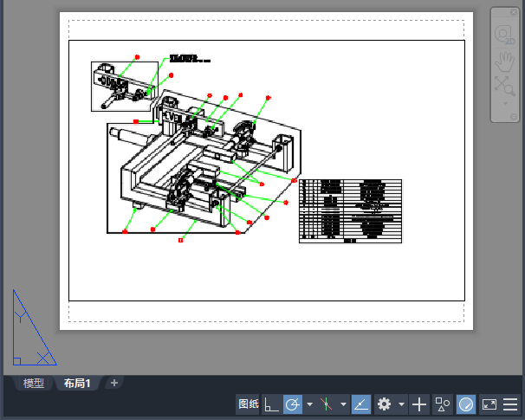Screen dimensions: 525x420
Task: Toggle graphics performance blue circle icon
Action: pyautogui.click(x=466, y=404)
